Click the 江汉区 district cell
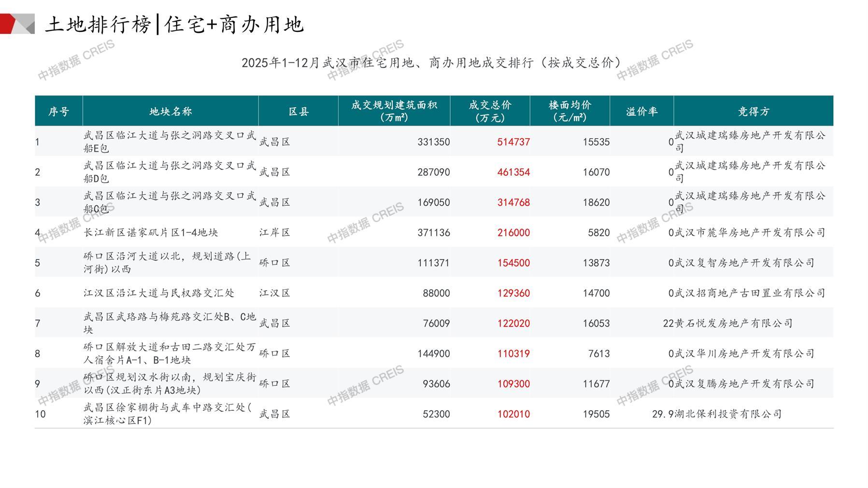The image size is (868, 488). [274, 293]
